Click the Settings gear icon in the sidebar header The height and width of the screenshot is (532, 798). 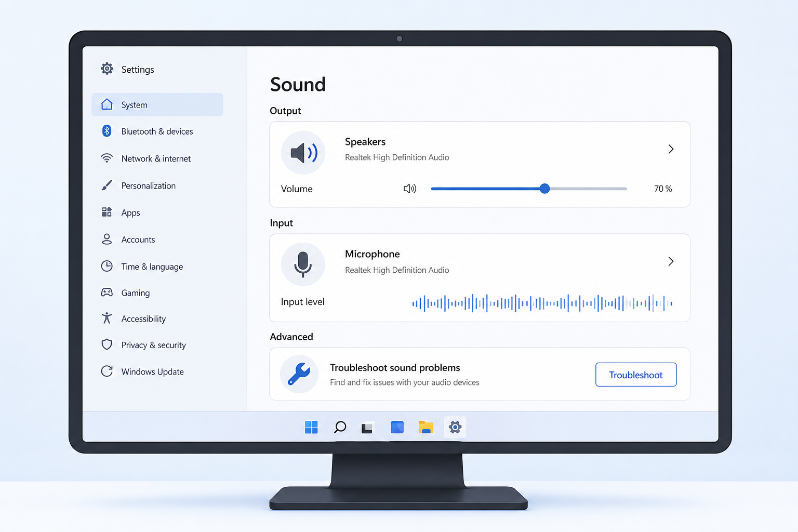pos(107,69)
